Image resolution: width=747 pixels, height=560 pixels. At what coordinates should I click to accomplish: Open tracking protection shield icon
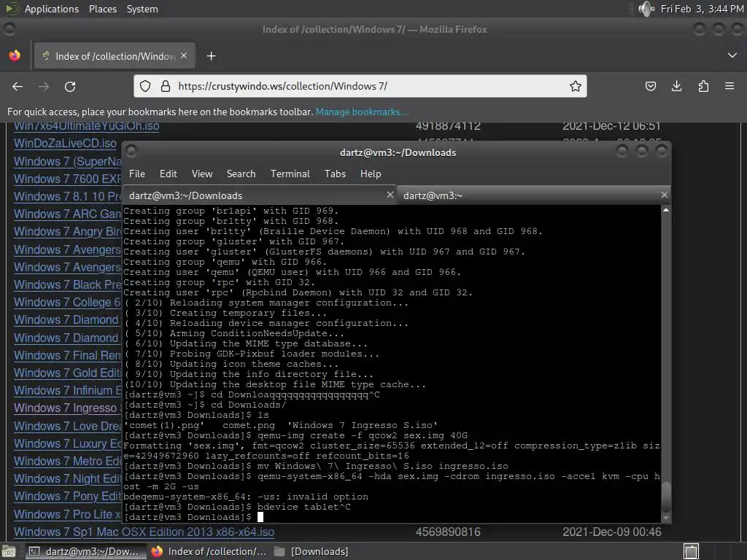[145, 86]
